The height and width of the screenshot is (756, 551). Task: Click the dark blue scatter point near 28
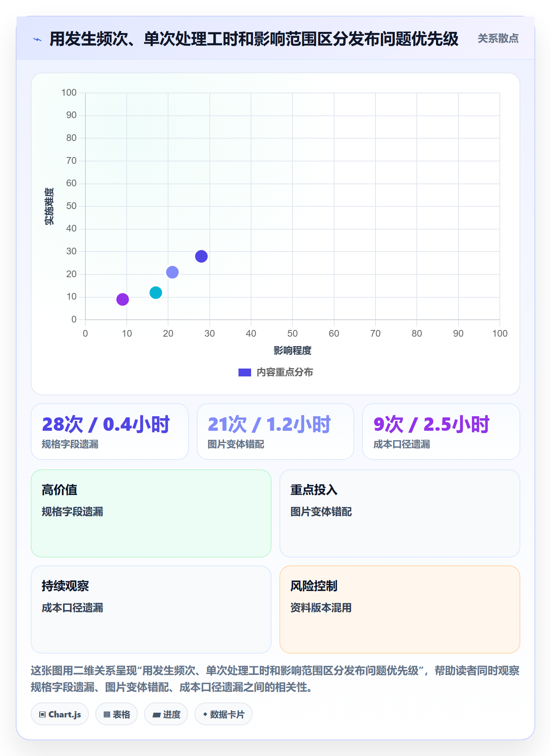coord(201,256)
